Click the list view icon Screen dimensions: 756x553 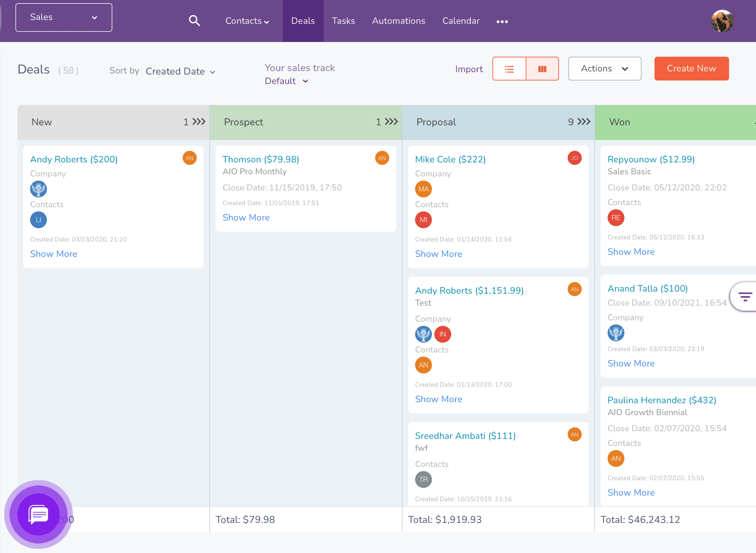pyautogui.click(x=509, y=69)
